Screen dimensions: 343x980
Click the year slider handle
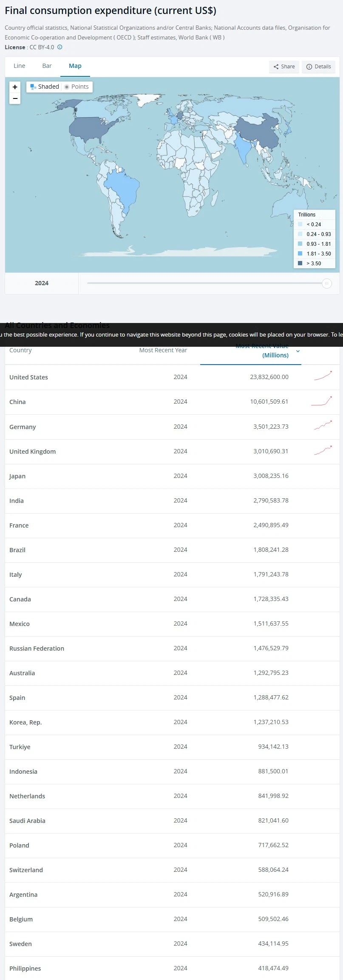tap(326, 284)
